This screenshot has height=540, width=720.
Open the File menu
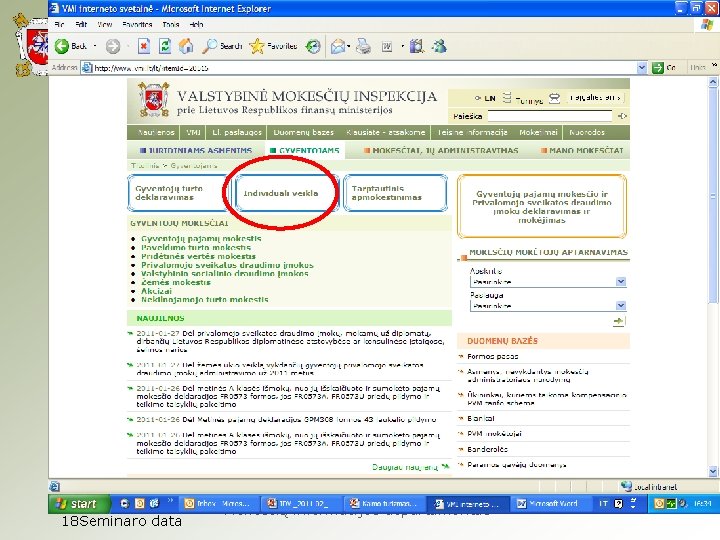(x=60, y=24)
